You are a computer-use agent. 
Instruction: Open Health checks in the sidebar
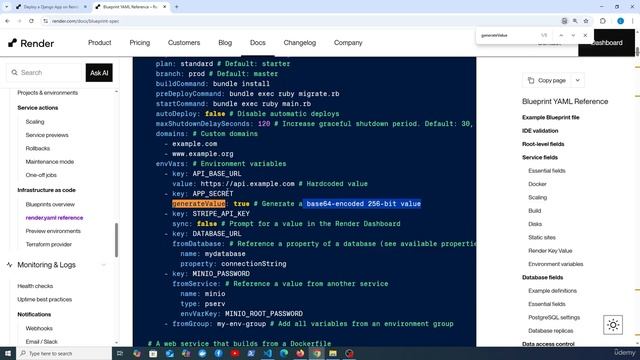click(35, 286)
